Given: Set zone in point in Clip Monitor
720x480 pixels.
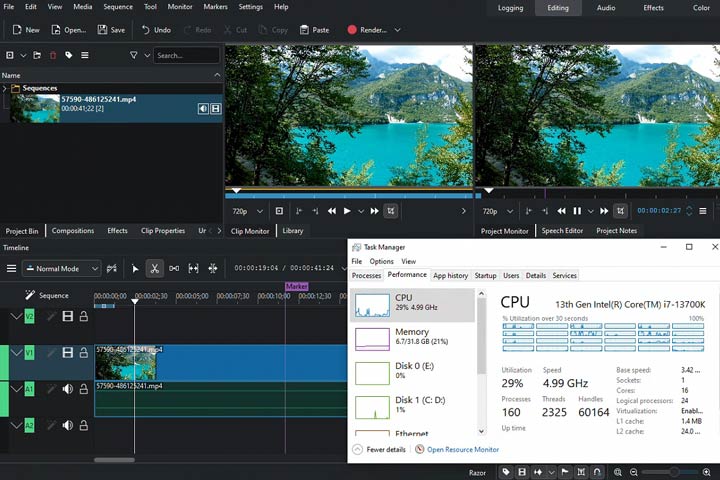Looking at the screenshot, I should pos(299,211).
